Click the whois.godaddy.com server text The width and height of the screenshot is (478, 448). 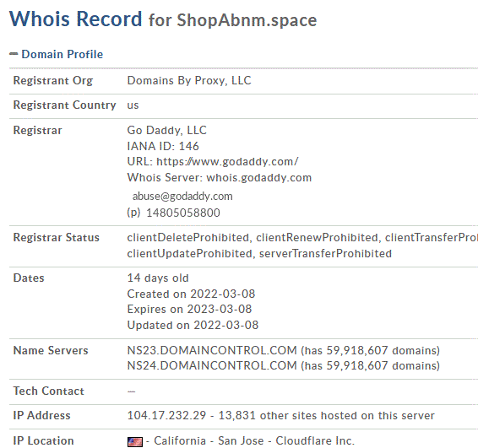(x=259, y=177)
